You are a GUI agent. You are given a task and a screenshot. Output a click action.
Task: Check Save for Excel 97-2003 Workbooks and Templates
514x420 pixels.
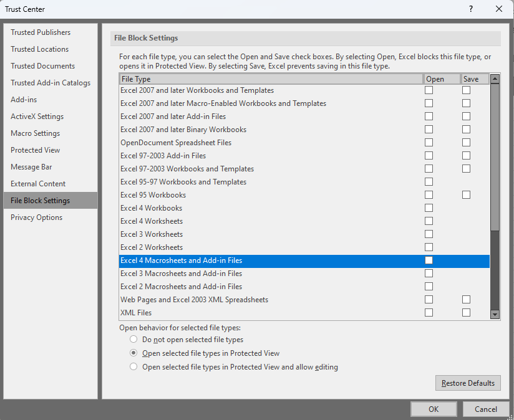(466, 169)
